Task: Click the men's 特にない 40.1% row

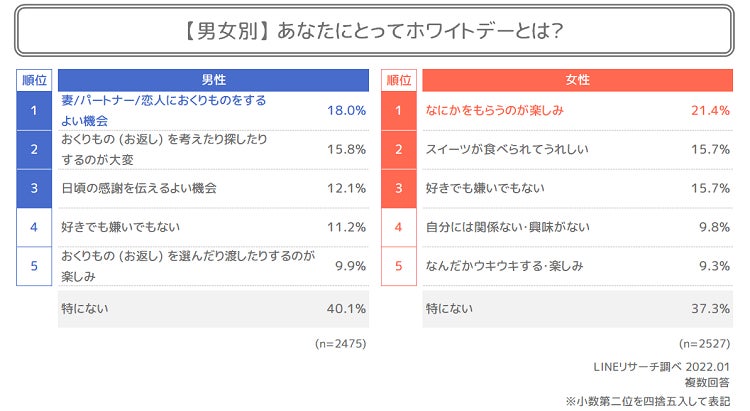Action: (213, 309)
